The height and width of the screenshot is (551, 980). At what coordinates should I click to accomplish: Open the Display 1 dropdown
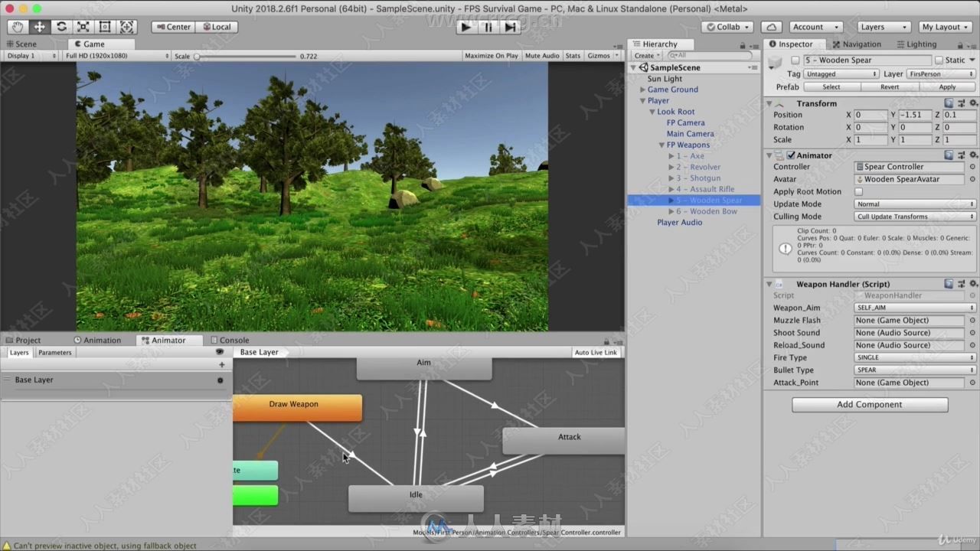pyautogui.click(x=31, y=56)
